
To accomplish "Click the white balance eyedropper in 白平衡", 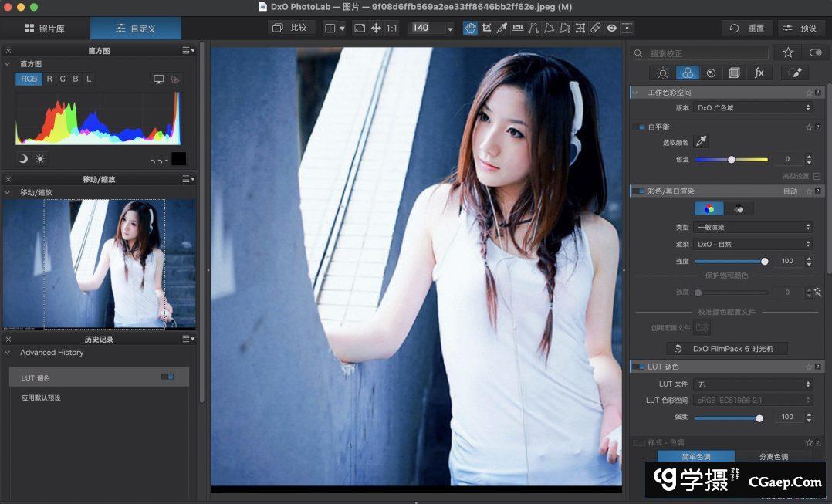I will pyautogui.click(x=702, y=142).
